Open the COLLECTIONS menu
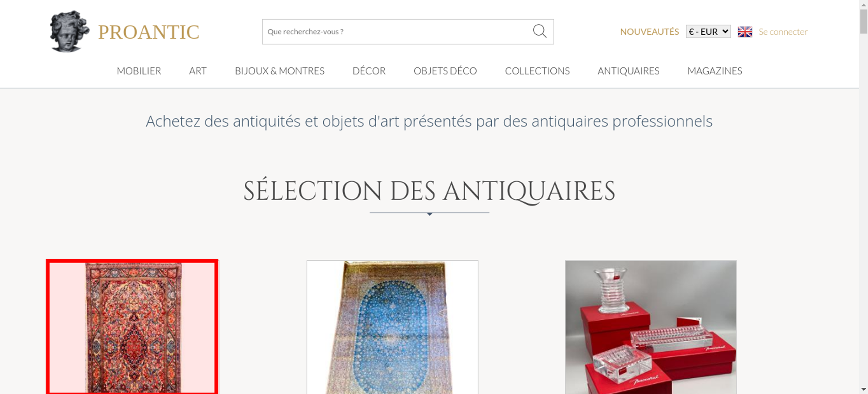This screenshot has height=394, width=868. click(537, 71)
